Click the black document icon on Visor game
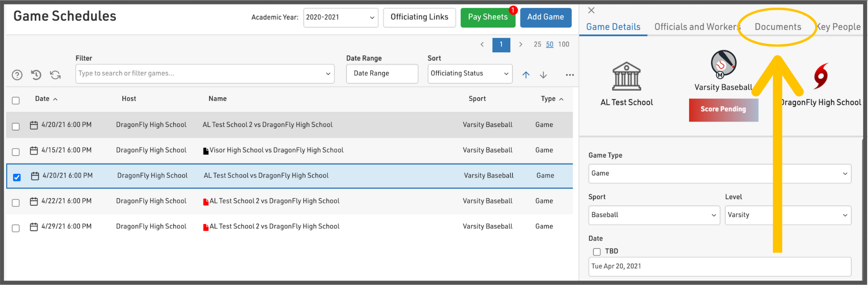The width and height of the screenshot is (868, 285). (206, 151)
